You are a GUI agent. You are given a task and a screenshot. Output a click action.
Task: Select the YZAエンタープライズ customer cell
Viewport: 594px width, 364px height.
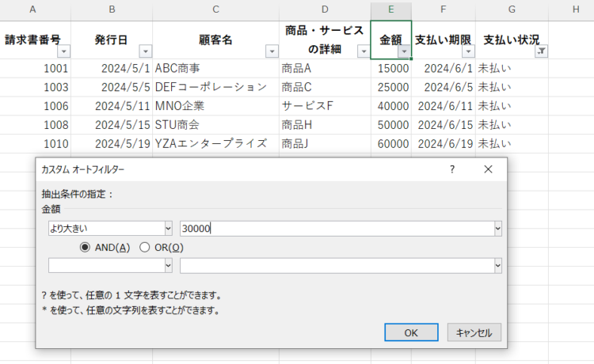[x=216, y=144]
